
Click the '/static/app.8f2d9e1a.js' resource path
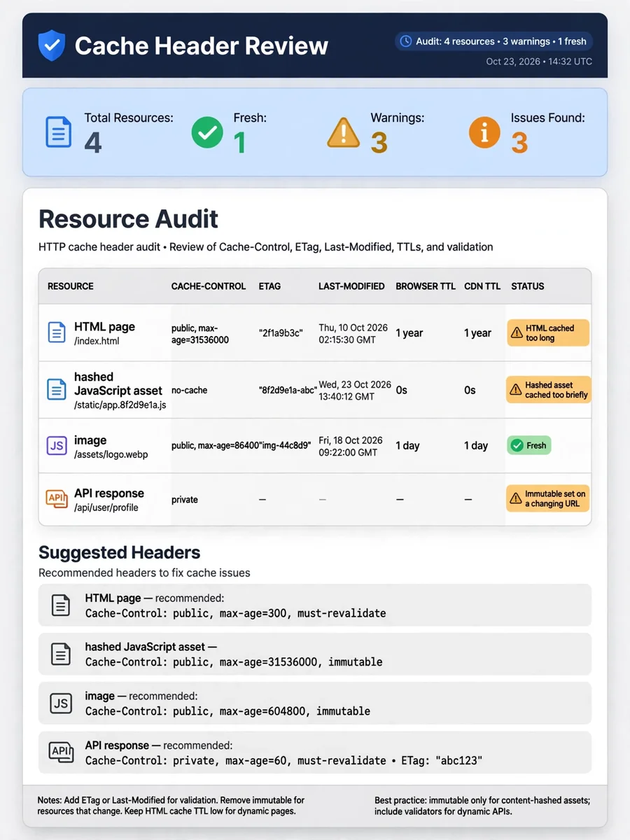(120, 405)
